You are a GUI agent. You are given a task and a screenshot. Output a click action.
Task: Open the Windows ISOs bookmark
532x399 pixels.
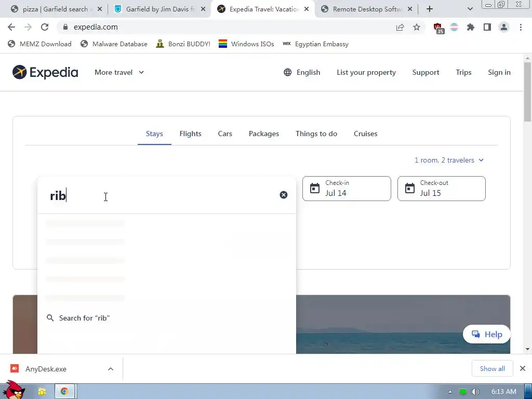point(246,44)
